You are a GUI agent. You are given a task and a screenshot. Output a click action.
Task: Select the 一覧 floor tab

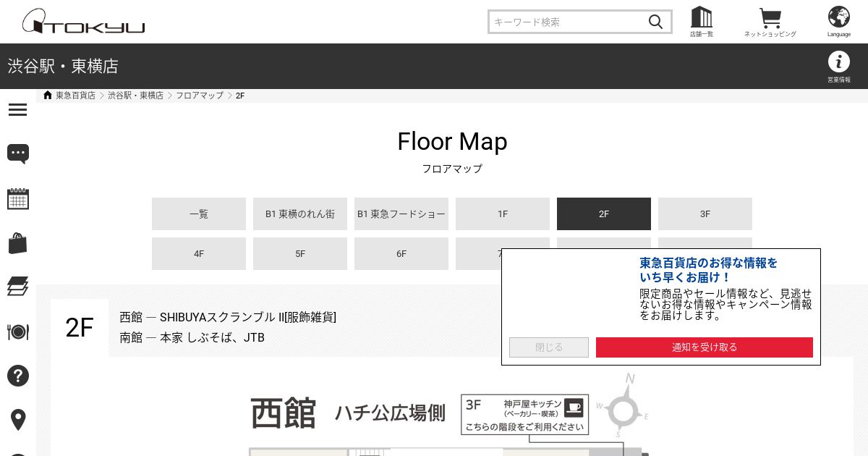point(199,214)
